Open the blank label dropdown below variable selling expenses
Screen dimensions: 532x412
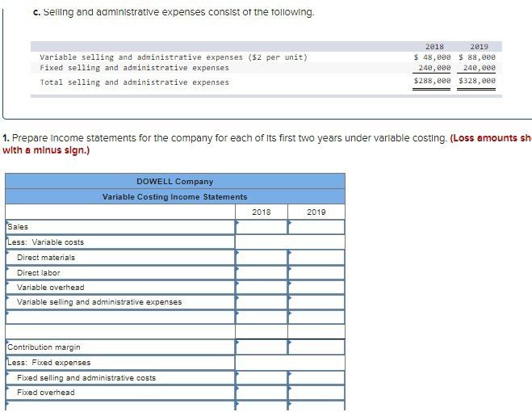(x=120, y=317)
